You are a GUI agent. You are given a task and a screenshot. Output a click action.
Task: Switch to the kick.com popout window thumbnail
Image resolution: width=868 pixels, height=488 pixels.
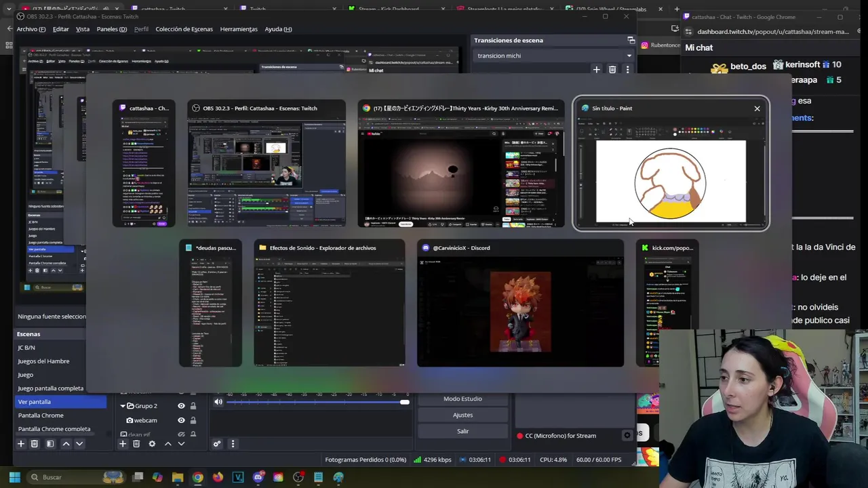(x=667, y=303)
